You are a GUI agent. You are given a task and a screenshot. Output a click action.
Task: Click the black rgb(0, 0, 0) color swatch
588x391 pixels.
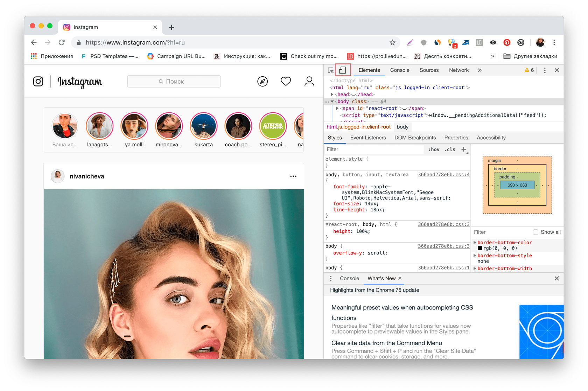[480, 248]
